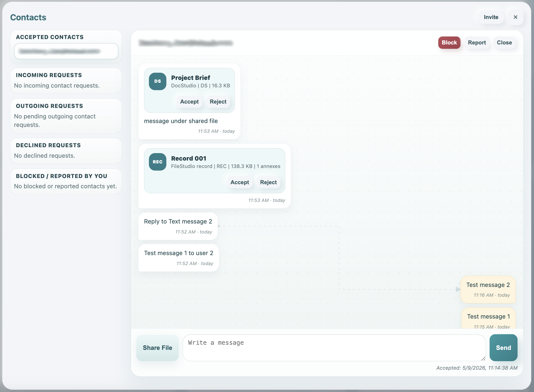The image size is (534, 392).
Task: Click the REC icon on Record 001
Action: (x=157, y=162)
